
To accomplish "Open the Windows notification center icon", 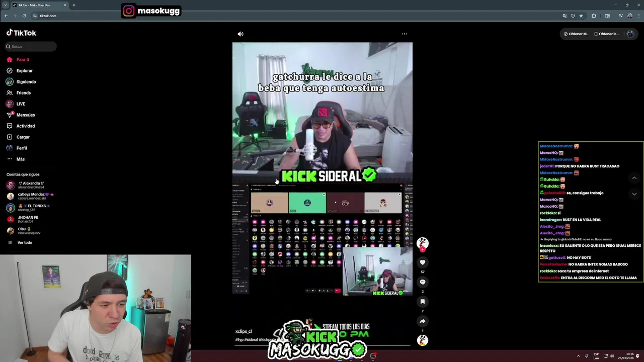I will 637,356.
